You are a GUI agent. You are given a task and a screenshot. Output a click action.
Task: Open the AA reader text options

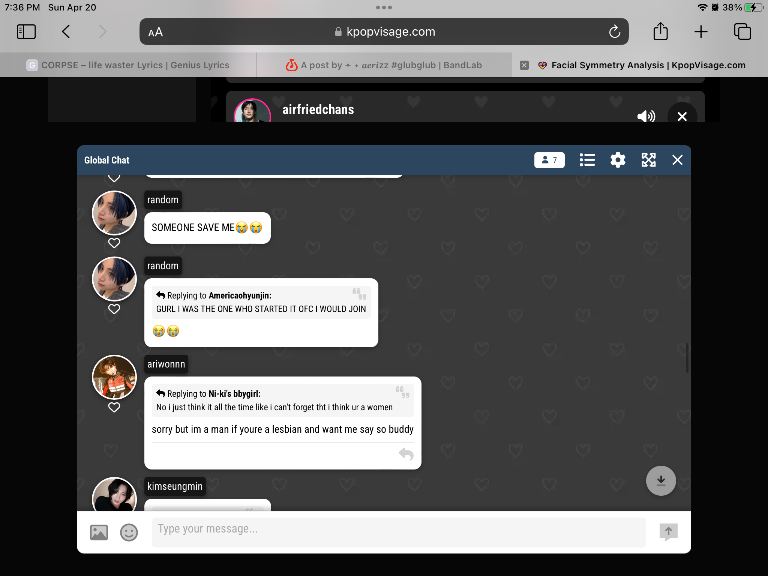click(155, 32)
